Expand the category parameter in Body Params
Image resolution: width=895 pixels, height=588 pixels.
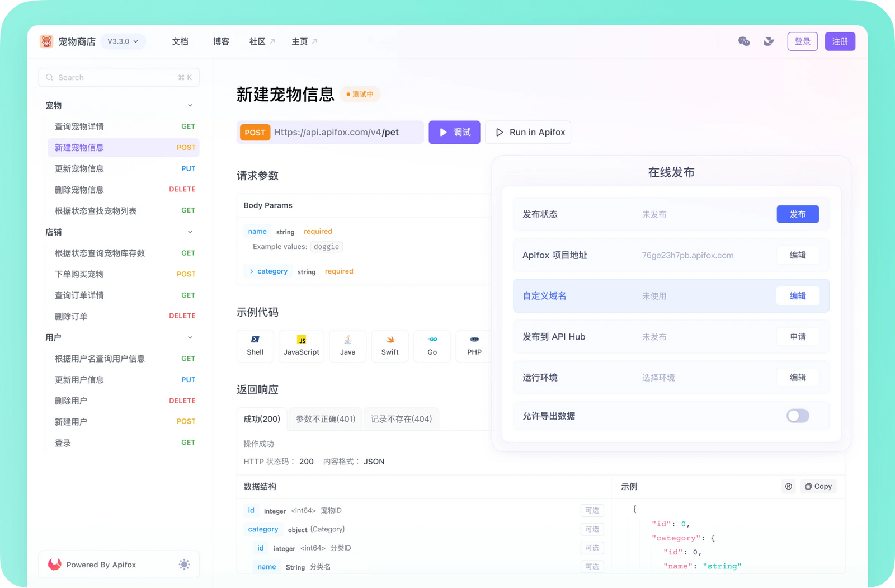tap(251, 271)
